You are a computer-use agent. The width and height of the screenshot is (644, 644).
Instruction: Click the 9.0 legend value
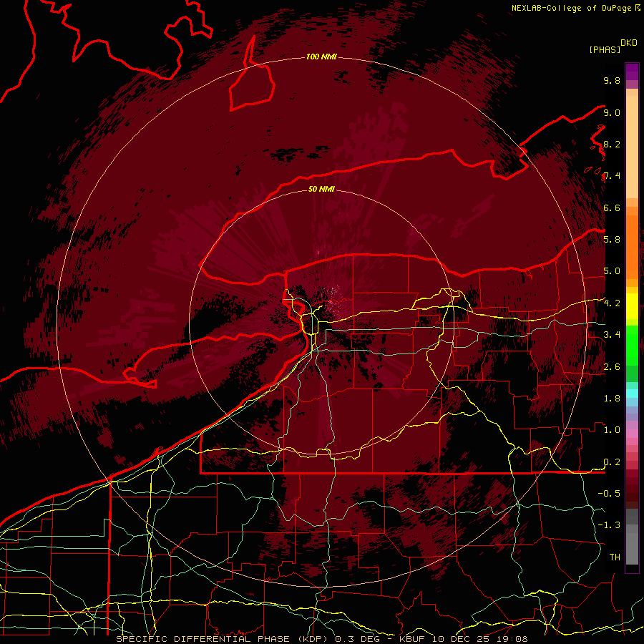[x=612, y=112]
